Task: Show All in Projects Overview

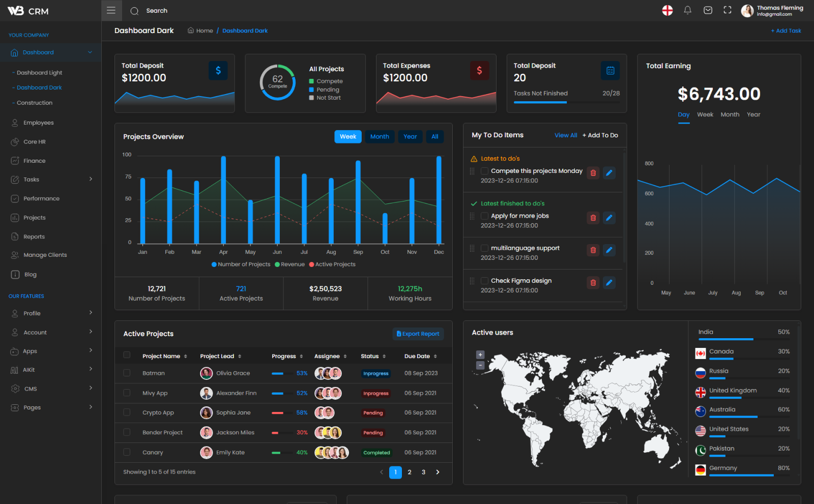Action: pyautogui.click(x=435, y=137)
